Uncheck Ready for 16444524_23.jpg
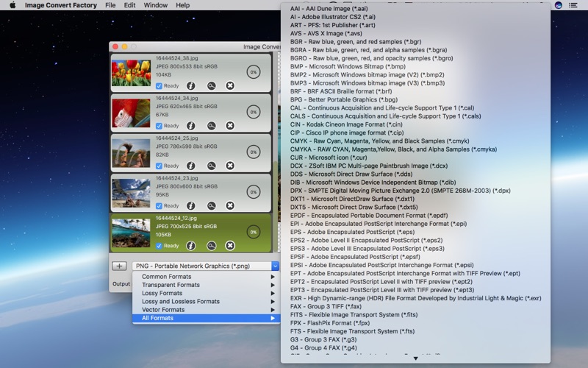The height and width of the screenshot is (368, 588). click(x=159, y=206)
